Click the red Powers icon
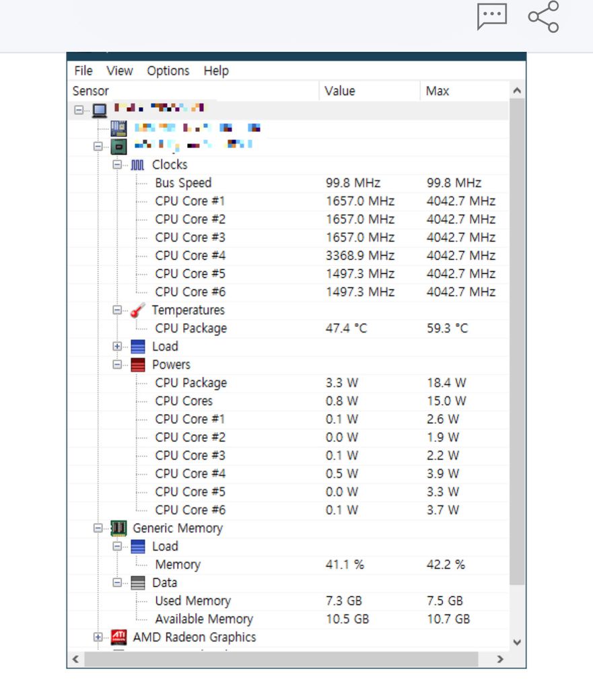This screenshot has height=700, width=593. (x=137, y=365)
